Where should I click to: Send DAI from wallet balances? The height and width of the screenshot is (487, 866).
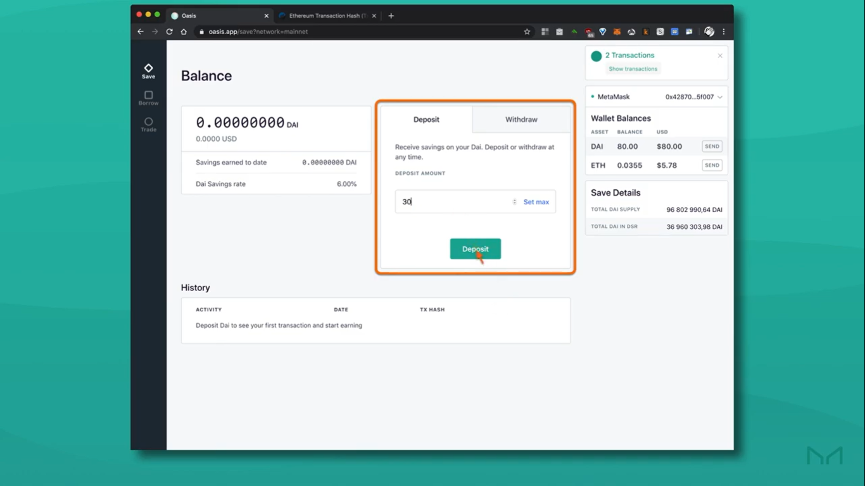[x=712, y=146]
